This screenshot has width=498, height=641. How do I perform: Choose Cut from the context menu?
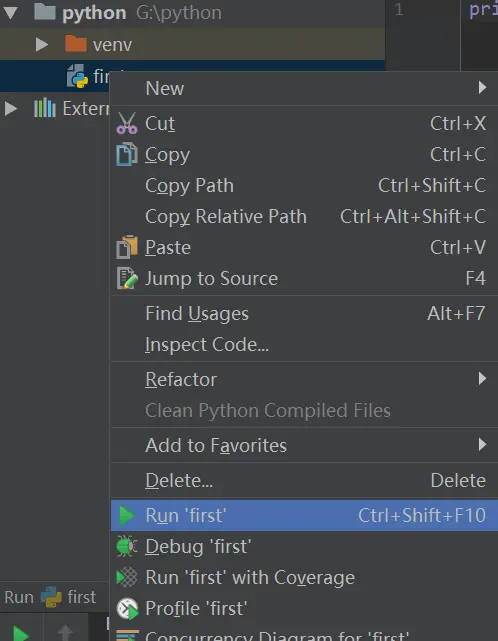pyautogui.click(x=304, y=123)
